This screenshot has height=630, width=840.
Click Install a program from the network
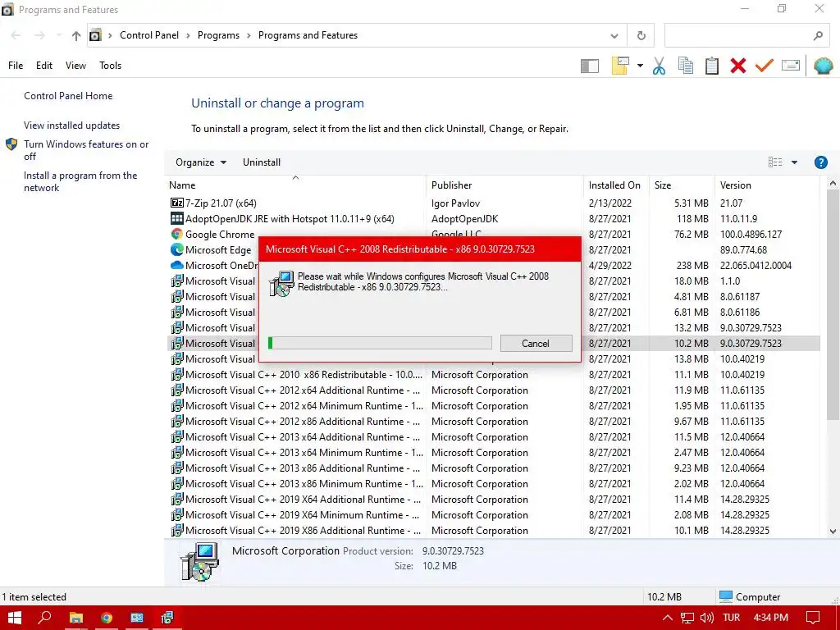pos(80,181)
